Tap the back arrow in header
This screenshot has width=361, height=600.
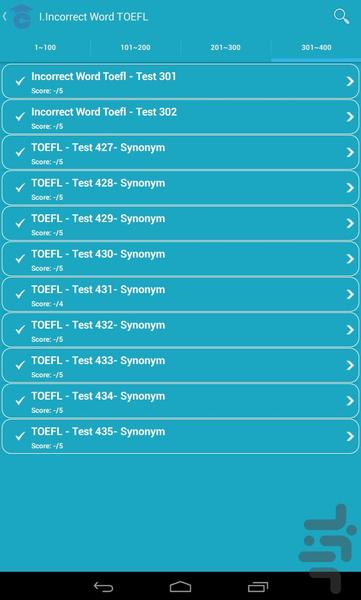point(5,17)
